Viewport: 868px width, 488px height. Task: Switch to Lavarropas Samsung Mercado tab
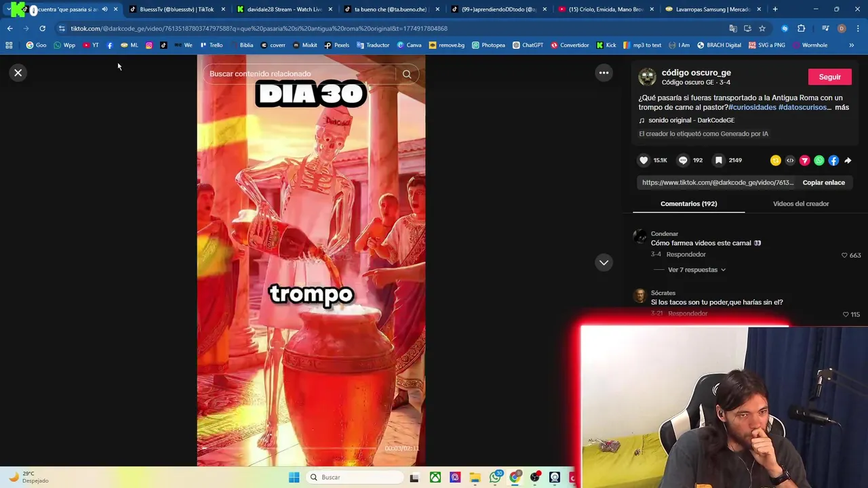[x=714, y=9]
